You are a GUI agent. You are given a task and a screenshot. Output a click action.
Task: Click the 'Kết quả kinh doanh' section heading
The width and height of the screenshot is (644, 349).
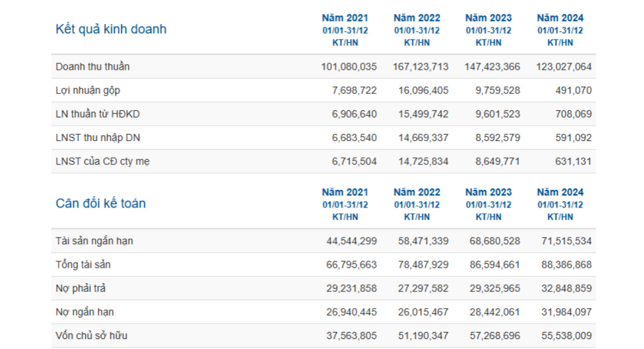coord(111,29)
